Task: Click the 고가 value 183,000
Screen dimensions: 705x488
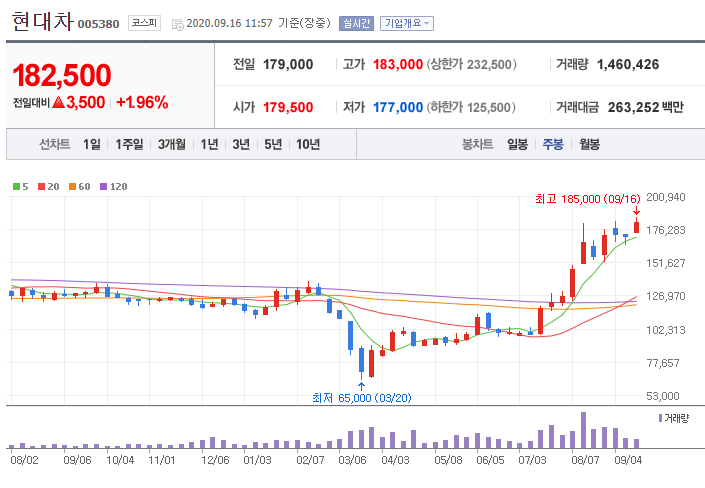Action: pos(398,64)
